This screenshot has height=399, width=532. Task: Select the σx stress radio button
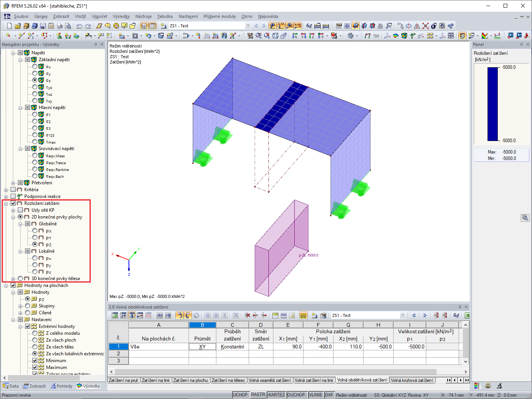pos(35,66)
